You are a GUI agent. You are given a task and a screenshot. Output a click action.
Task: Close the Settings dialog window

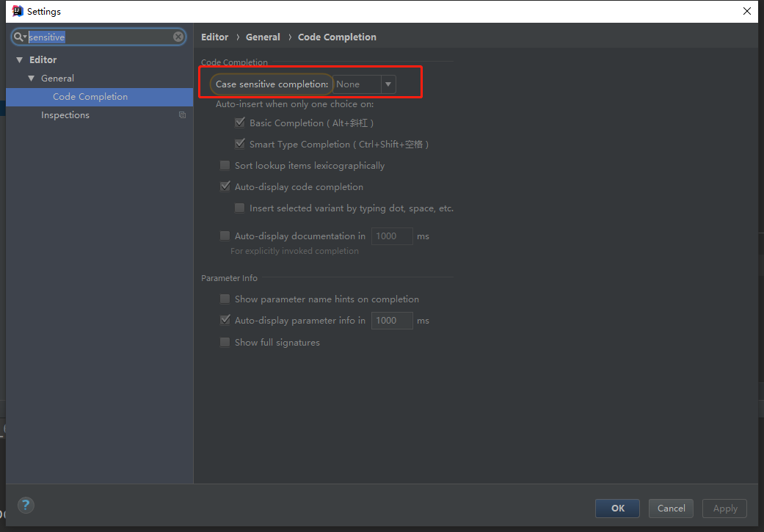[747, 11]
